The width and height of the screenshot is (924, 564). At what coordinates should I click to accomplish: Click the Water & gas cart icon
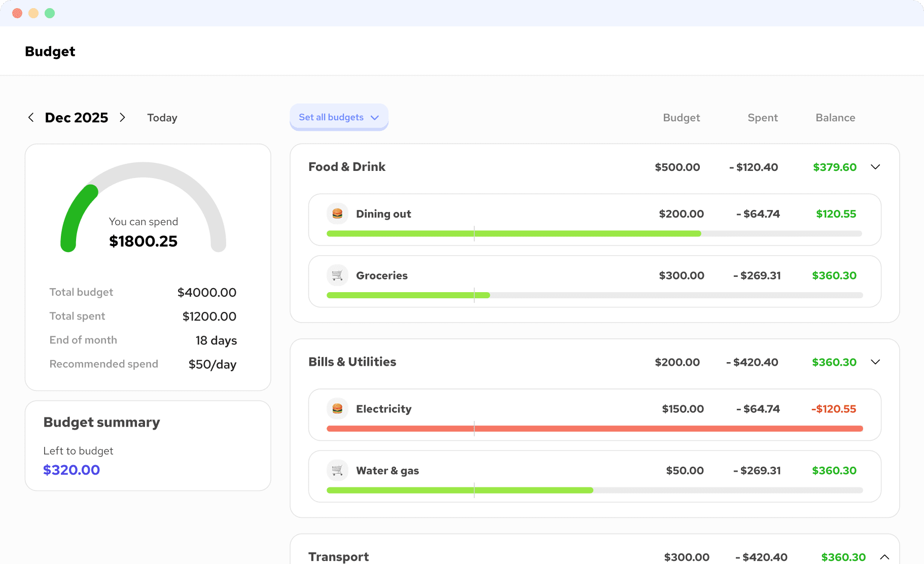[x=337, y=470]
